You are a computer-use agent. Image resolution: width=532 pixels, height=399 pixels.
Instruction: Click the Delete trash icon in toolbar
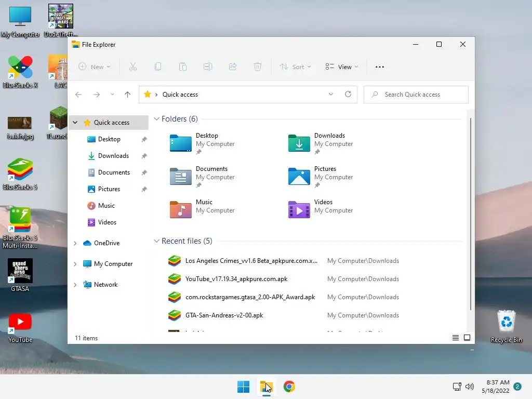coord(258,67)
